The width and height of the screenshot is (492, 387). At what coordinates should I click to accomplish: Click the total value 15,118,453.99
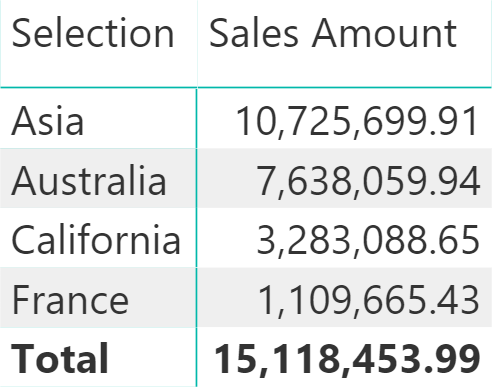coord(347,359)
